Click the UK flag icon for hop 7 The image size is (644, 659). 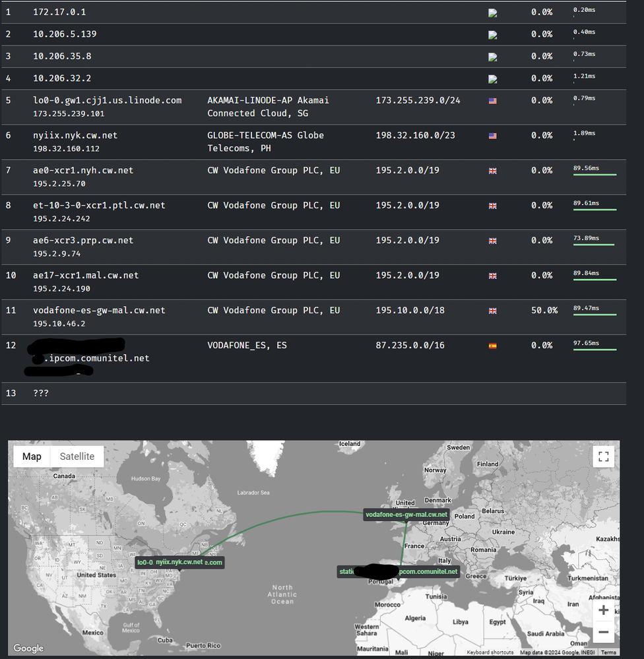point(492,171)
